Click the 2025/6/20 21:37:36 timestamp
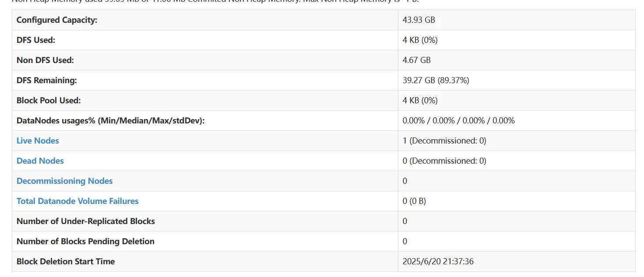Viewport: 644px width, 277px height. (x=438, y=261)
